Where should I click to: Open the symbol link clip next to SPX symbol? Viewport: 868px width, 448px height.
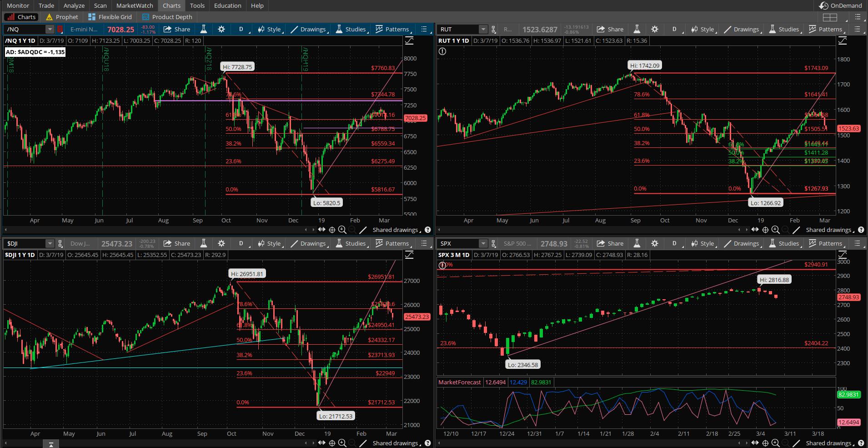coord(493,243)
